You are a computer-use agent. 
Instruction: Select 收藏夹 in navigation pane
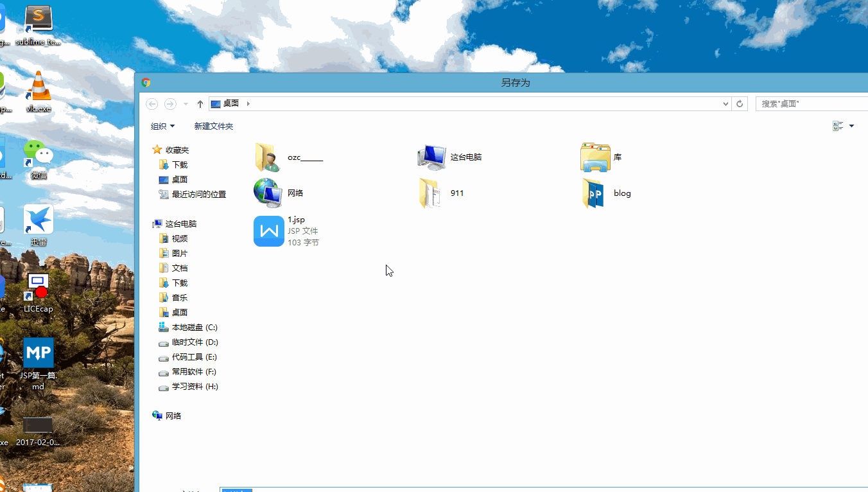pos(171,150)
